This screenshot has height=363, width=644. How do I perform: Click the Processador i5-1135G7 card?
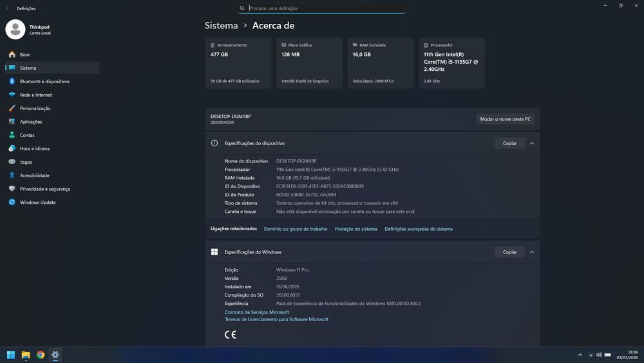point(451,63)
